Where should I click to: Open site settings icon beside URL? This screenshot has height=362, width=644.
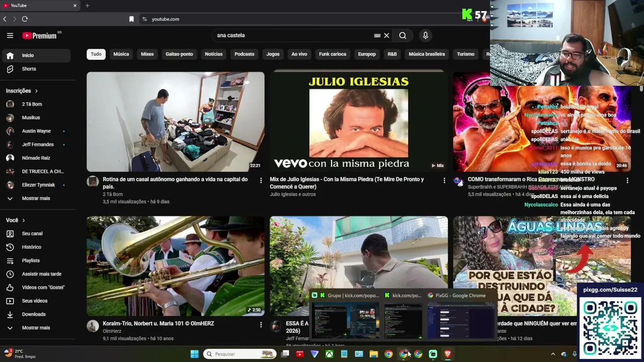(144, 19)
